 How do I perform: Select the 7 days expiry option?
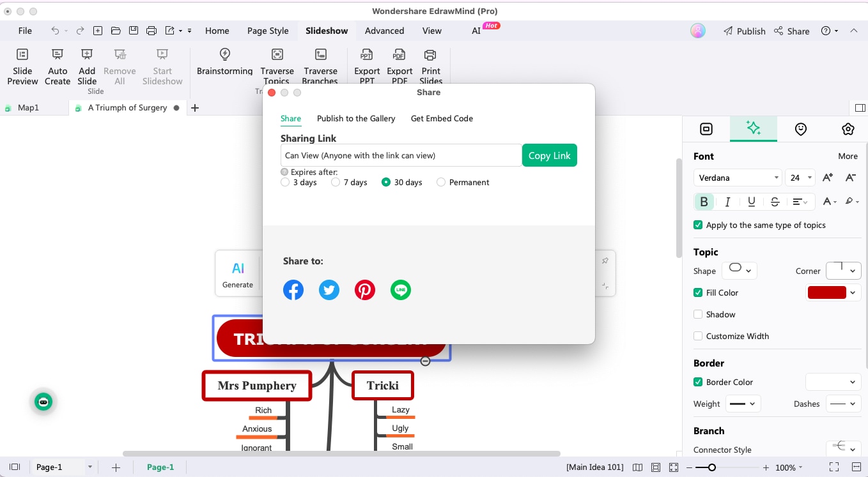coord(336,182)
